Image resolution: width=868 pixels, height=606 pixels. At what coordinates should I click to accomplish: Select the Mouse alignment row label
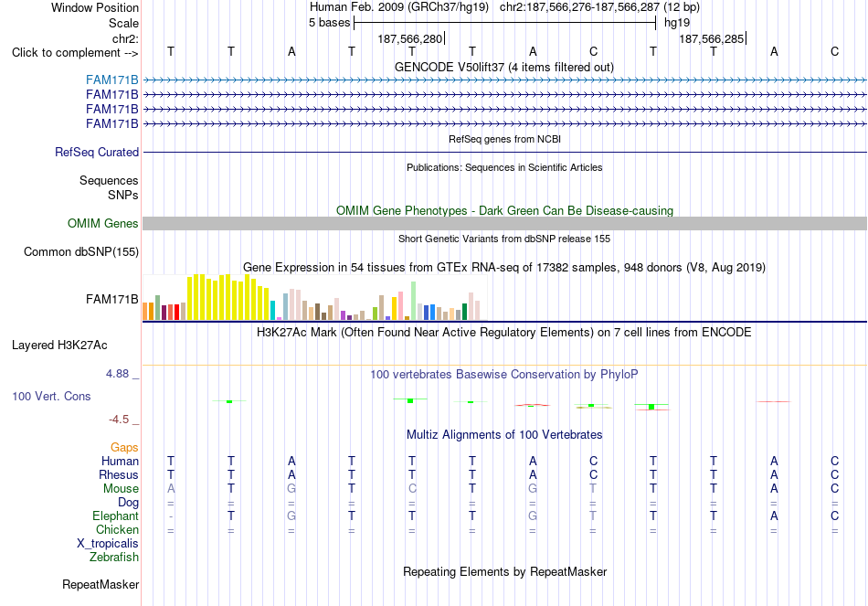pos(121,489)
